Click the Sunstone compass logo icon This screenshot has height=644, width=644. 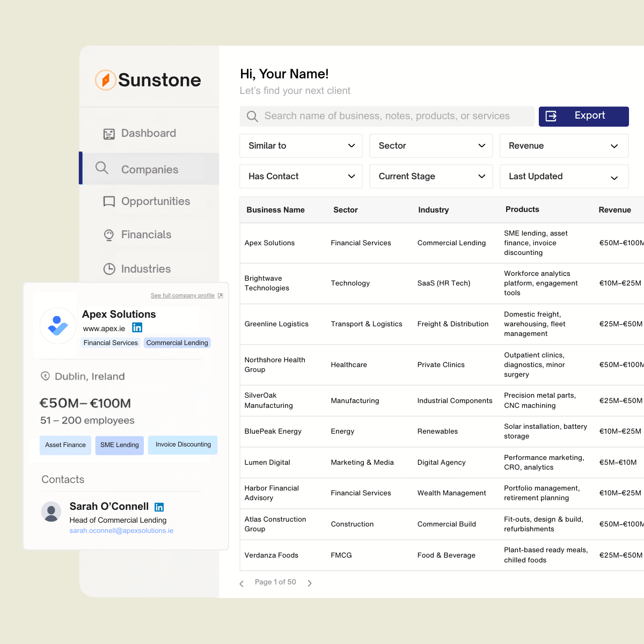point(106,80)
